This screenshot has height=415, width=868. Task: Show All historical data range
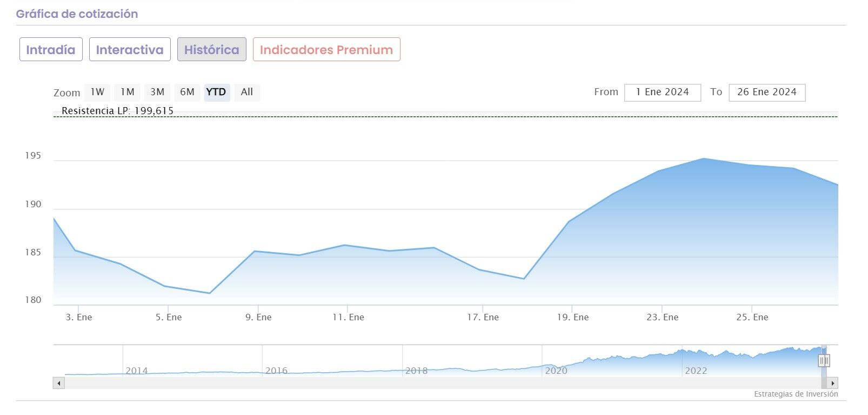pos(247,92)
